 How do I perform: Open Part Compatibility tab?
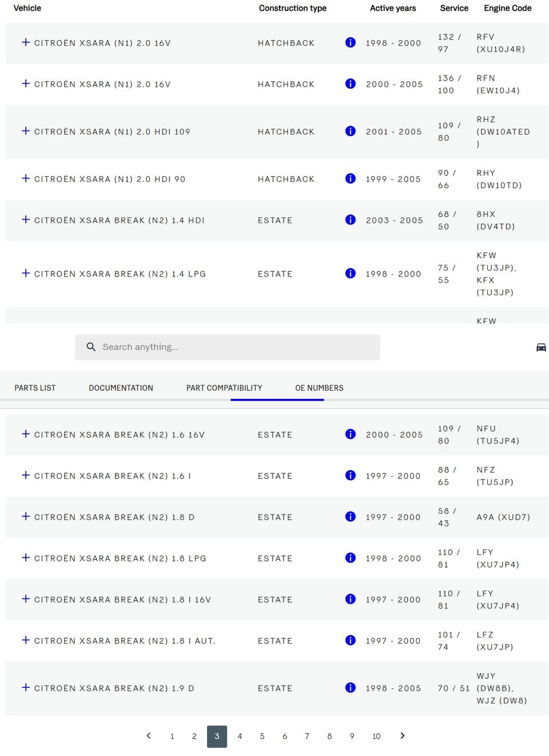coord(224,388)
